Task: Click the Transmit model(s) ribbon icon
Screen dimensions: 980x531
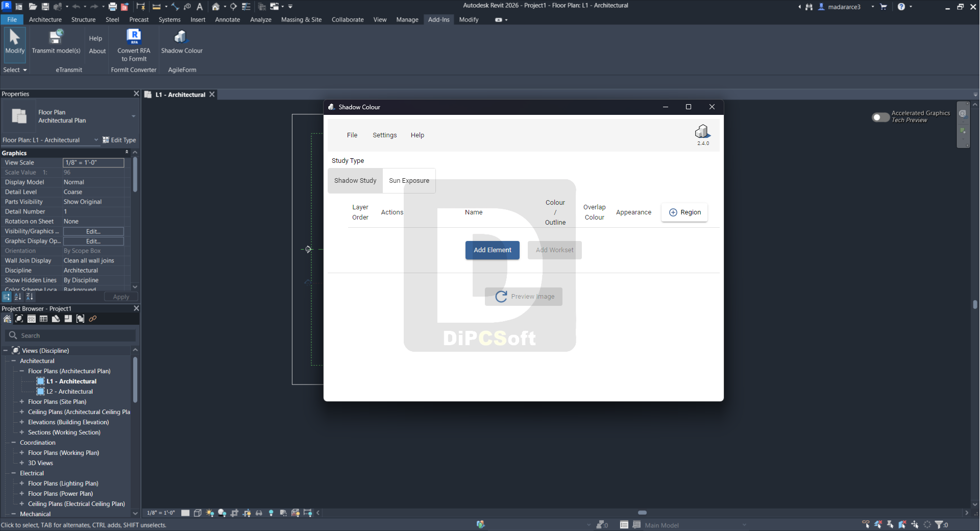Action: click(56, 37)
